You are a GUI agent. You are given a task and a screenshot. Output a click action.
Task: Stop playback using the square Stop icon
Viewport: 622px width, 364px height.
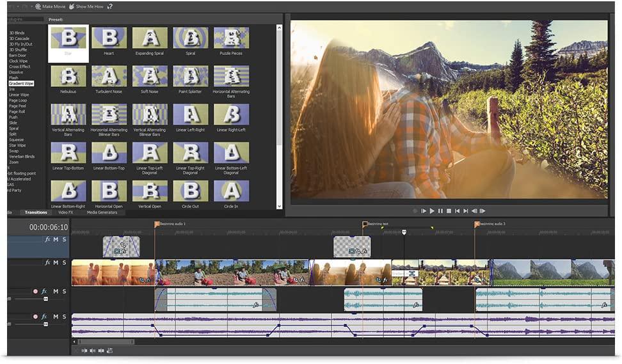449,210
